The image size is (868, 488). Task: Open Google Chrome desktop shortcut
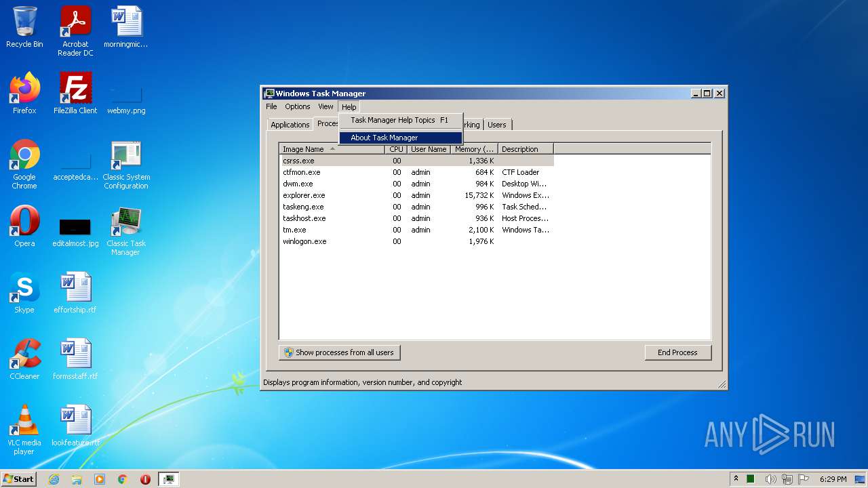(x=24, y=165)
